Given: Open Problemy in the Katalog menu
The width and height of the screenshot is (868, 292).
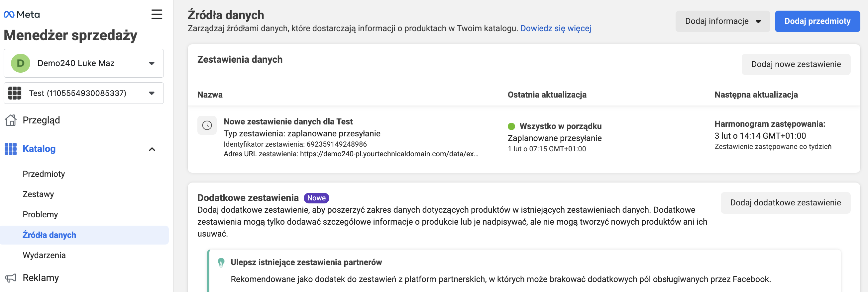Looking at the screenshot, I should coord(41,214).
